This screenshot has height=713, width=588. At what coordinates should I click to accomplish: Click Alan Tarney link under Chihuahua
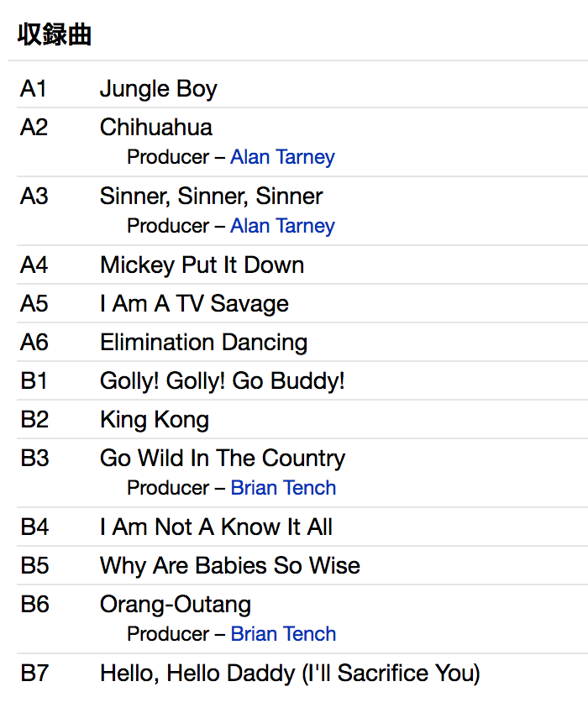pos(282,157)
